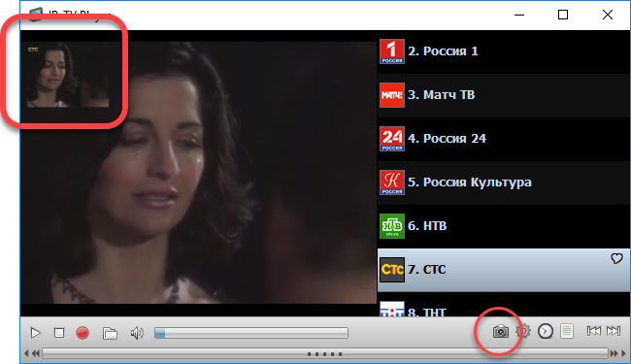Switch to the previous channel

[594, 331]
